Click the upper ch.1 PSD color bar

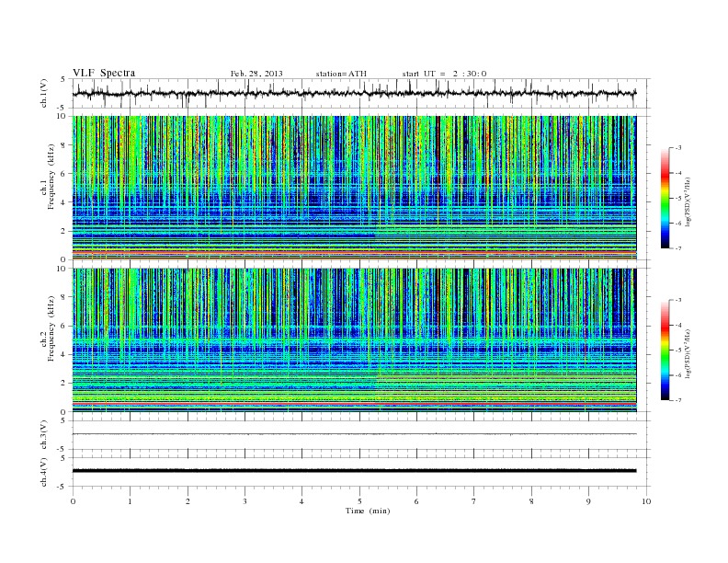665,198
